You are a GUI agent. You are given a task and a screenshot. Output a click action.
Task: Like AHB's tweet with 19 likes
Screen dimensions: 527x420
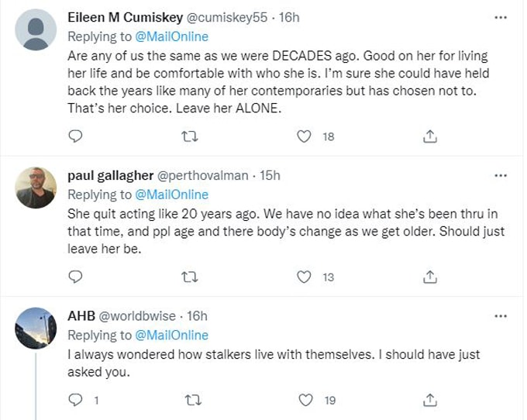[x=305, y=400]
